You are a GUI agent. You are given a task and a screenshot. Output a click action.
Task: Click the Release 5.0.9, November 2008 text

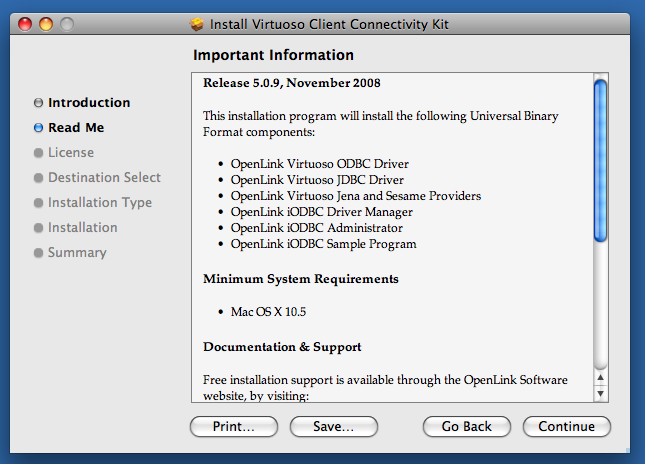(x=292, y=83)
